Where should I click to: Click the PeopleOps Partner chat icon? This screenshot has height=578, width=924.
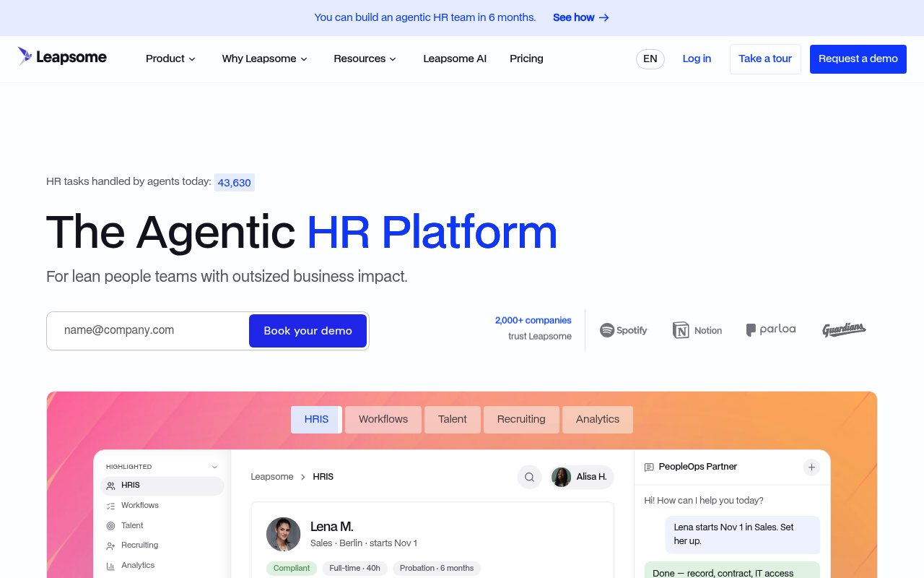point(649,467)
